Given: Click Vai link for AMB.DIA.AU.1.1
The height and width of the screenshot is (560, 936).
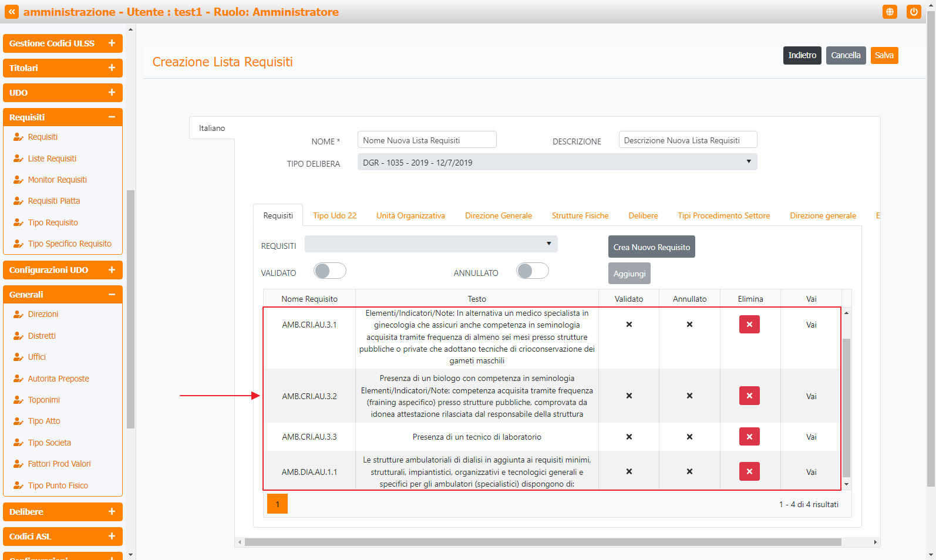Looking at the screenshot, I should pyautogui.click(x=811, y=472).
